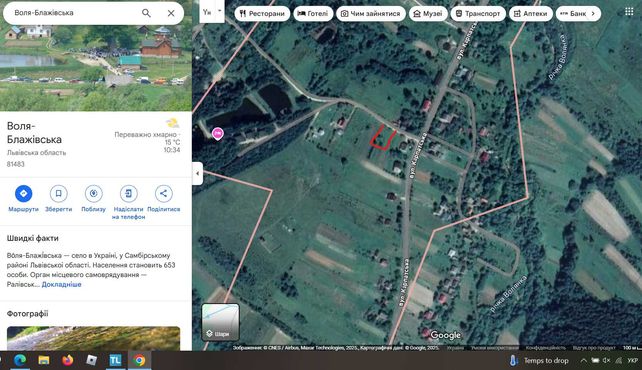Collapse the side panel arrow
The image size is (642, 370).
(x=197, y=174)
